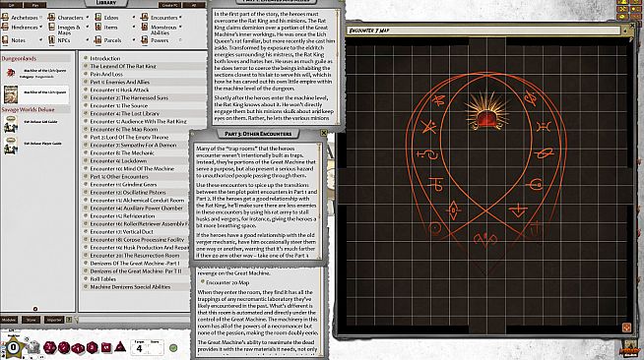Open the Images & Maps icon
This screenshot has width=644, height=360.
[51, 27]
